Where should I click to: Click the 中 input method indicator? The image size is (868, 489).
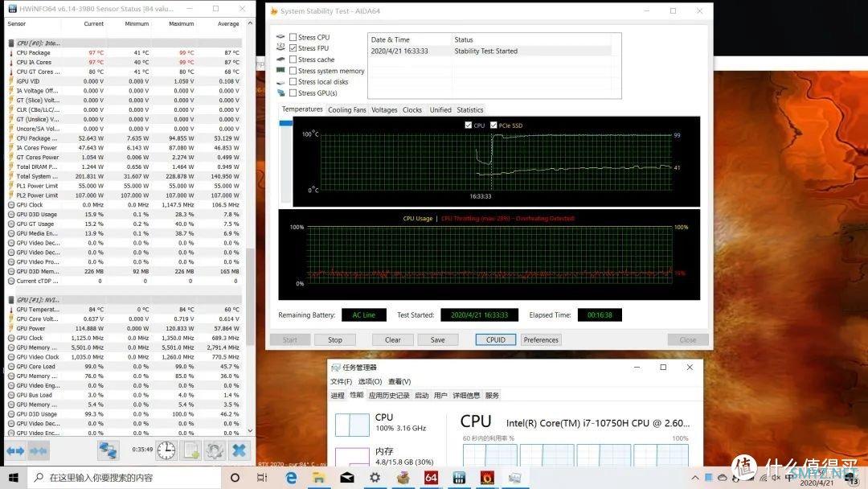[x=789, y=478]
